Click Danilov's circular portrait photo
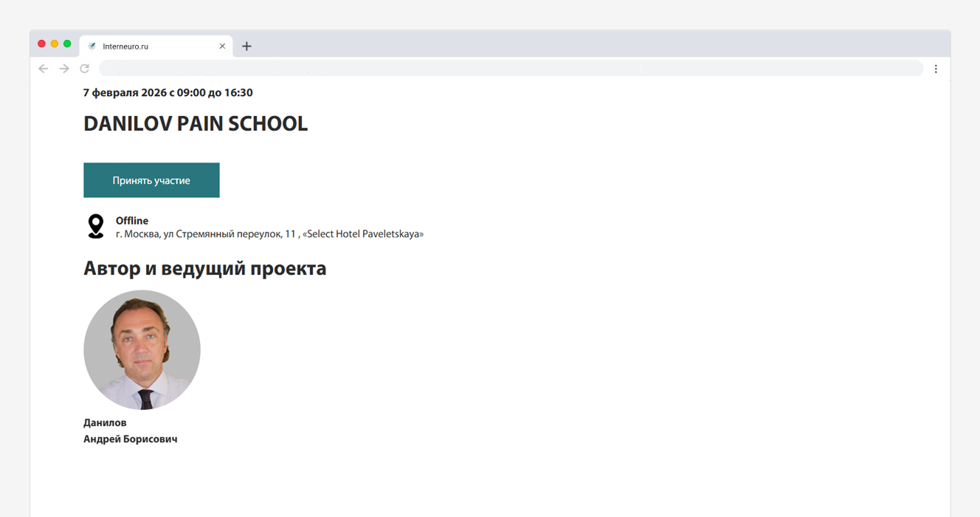The height and width of the screenshot is (517, 980). click(142, 349)
